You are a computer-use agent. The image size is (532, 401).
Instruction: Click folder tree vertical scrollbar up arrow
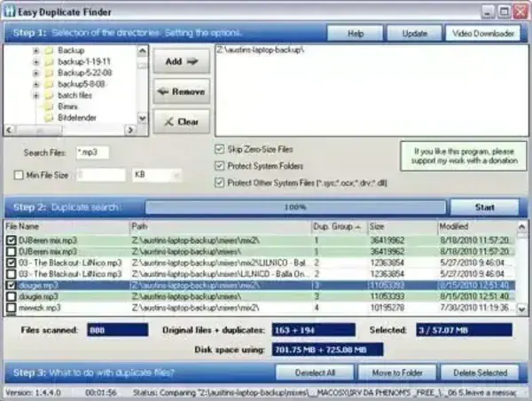pos(143,51)
